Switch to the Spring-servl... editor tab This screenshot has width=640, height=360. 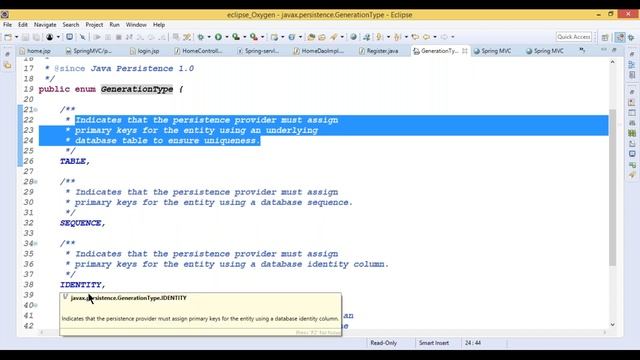click(x=258, y=51)
